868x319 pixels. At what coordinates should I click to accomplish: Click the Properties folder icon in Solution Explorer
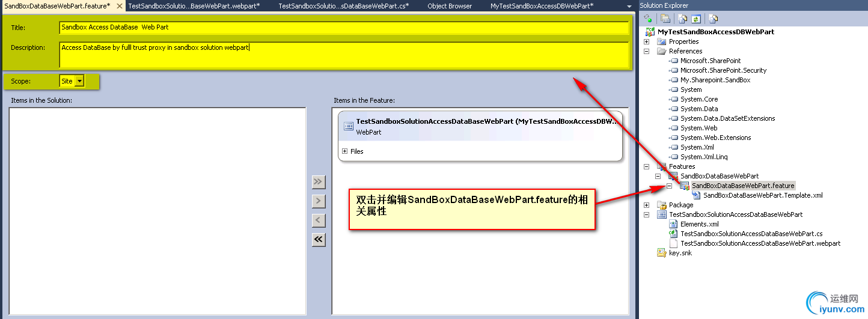point(662,41)
